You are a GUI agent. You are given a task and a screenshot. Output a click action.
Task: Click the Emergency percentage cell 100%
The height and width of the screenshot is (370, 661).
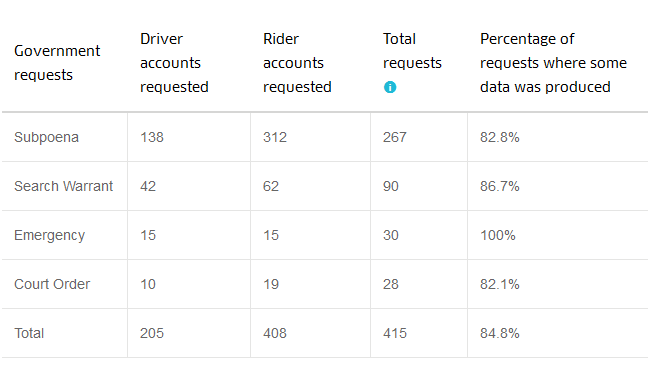[x=497, y=235]
